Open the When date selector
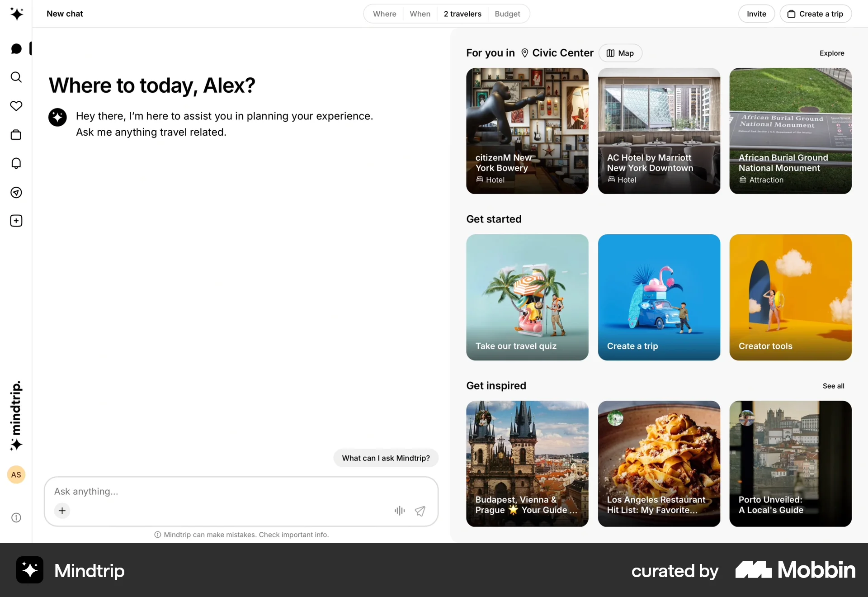 [x=420, y=14]
